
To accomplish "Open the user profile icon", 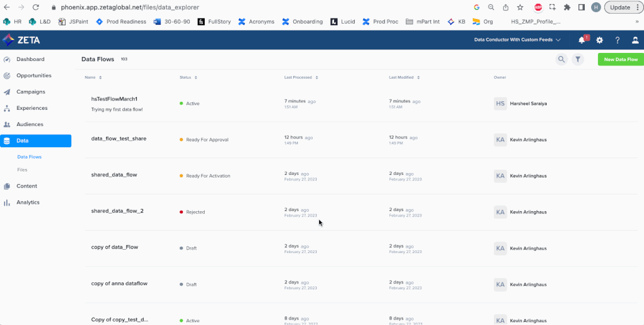I will point(635,40).
